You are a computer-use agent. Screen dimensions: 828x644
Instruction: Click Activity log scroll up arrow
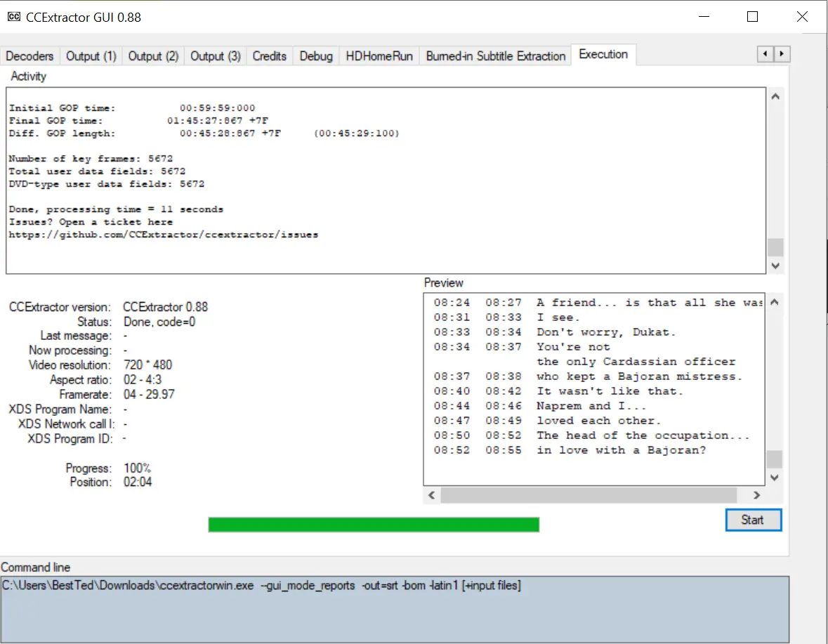click(775, 97)
